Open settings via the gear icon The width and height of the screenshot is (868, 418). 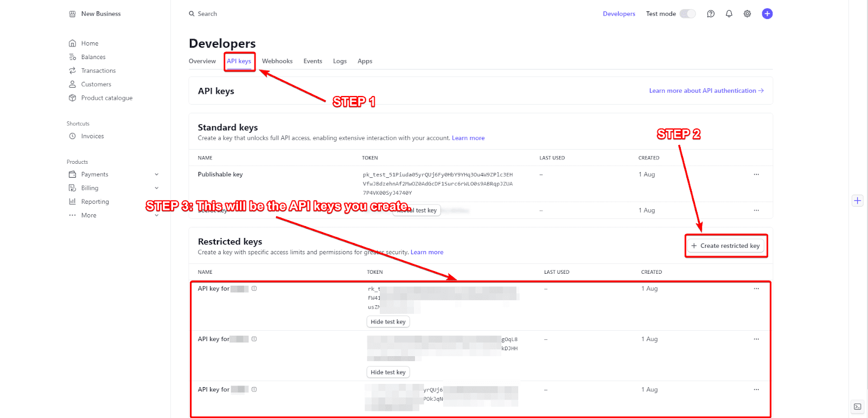tap(747, 14)
